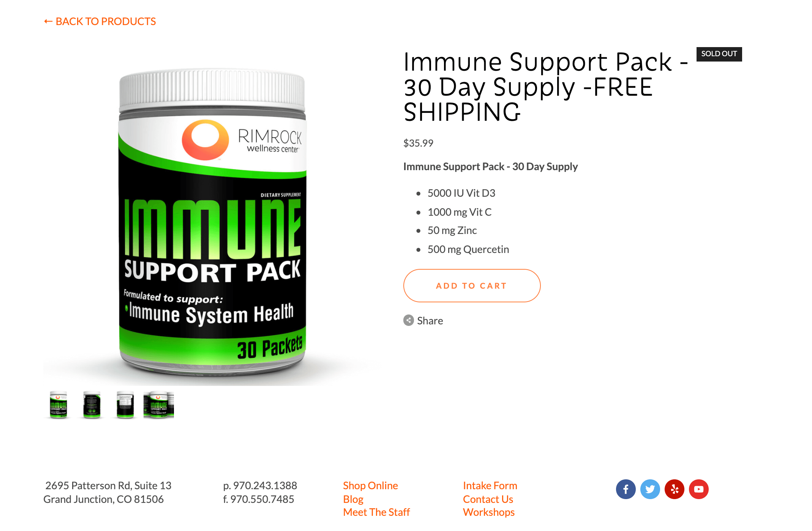Open the Blog footer link
The width and height of the screenshot is (812, 531).
coord(353,499)
